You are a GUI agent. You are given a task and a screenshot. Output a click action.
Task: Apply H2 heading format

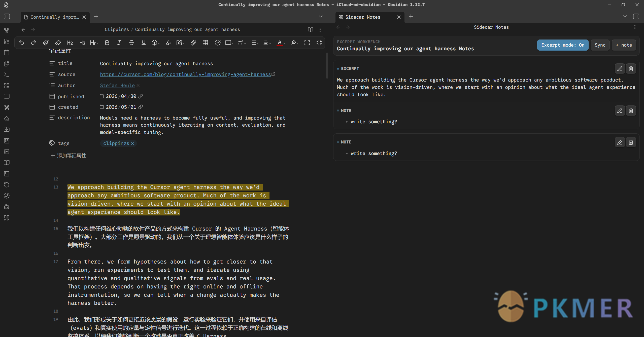tap(70, 43)
